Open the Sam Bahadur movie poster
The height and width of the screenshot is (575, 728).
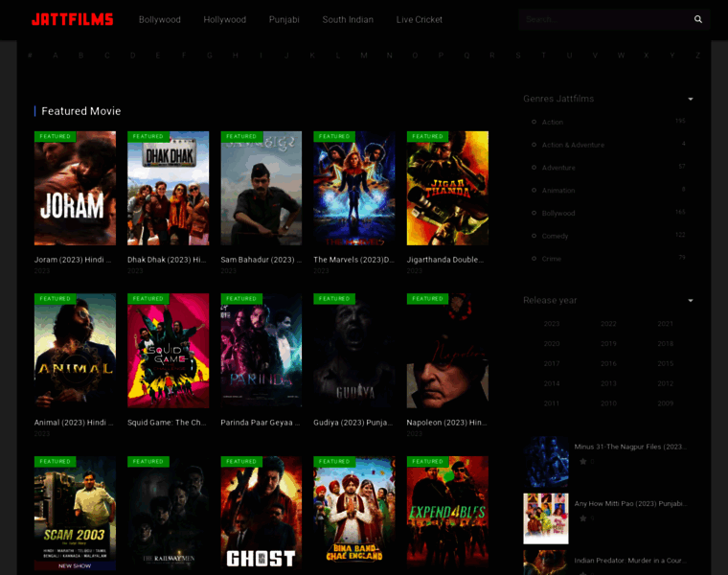click(x=262, y=188)
